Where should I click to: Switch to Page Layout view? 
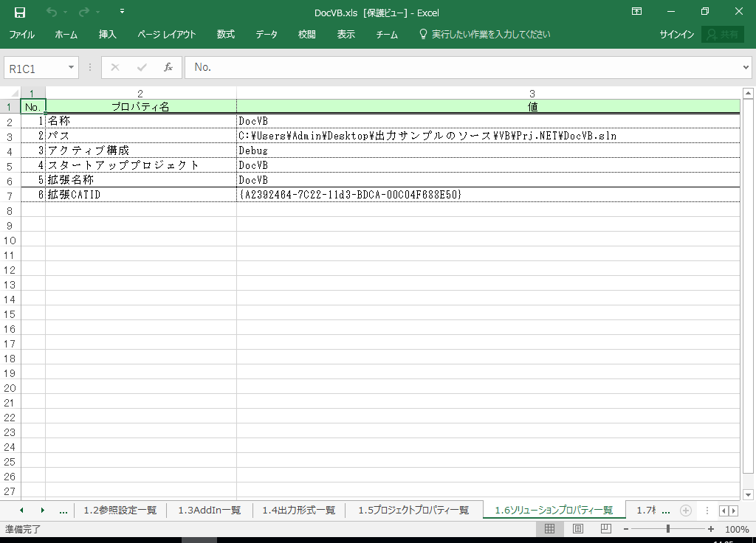(x=577, y=529)
